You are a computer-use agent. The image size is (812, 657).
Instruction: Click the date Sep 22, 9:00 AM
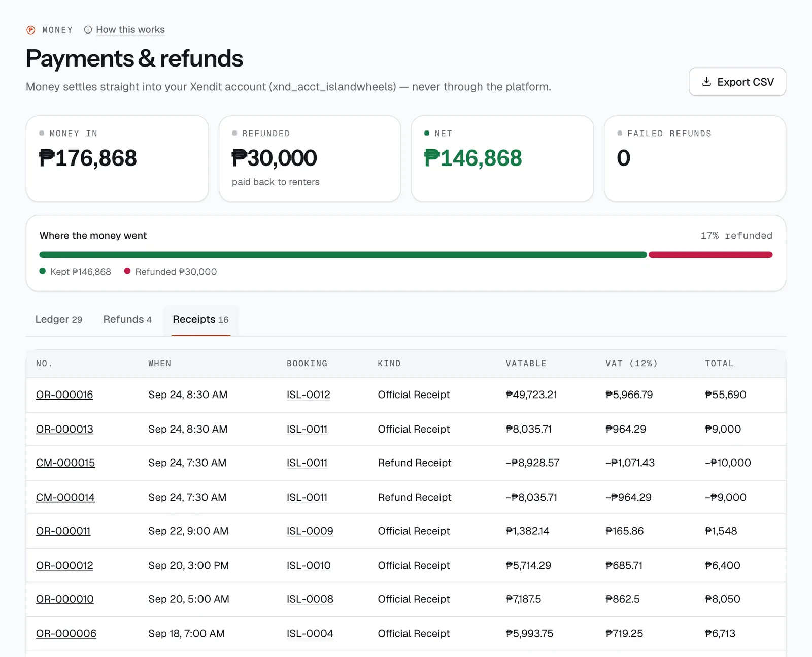click(188, 531)
